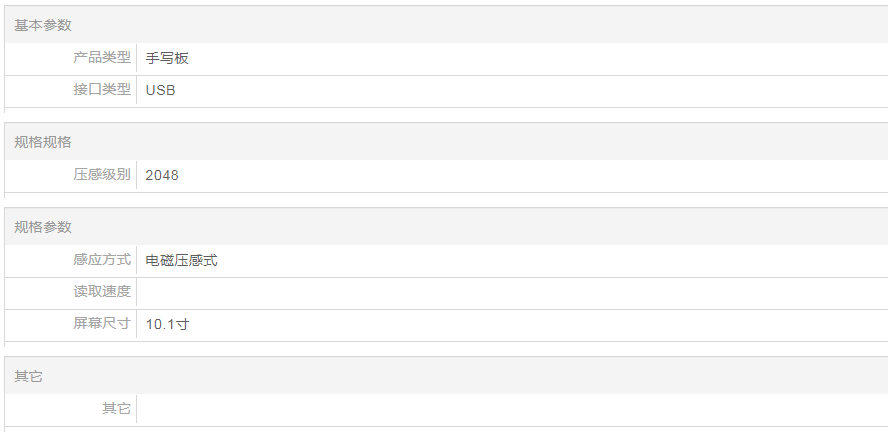
Task: Select the 其它 row label under the last header
Action: point(116,409)
